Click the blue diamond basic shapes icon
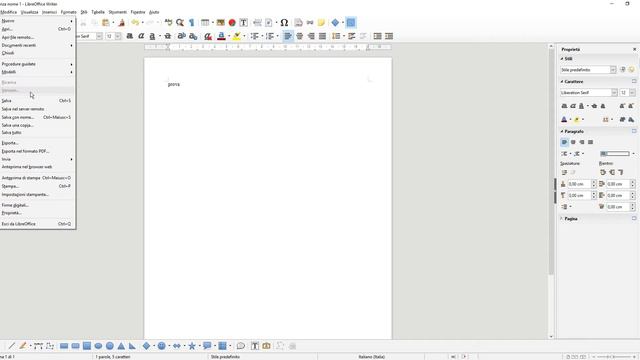The width and height of the screenshot is (640, 360). coord(335,23)
